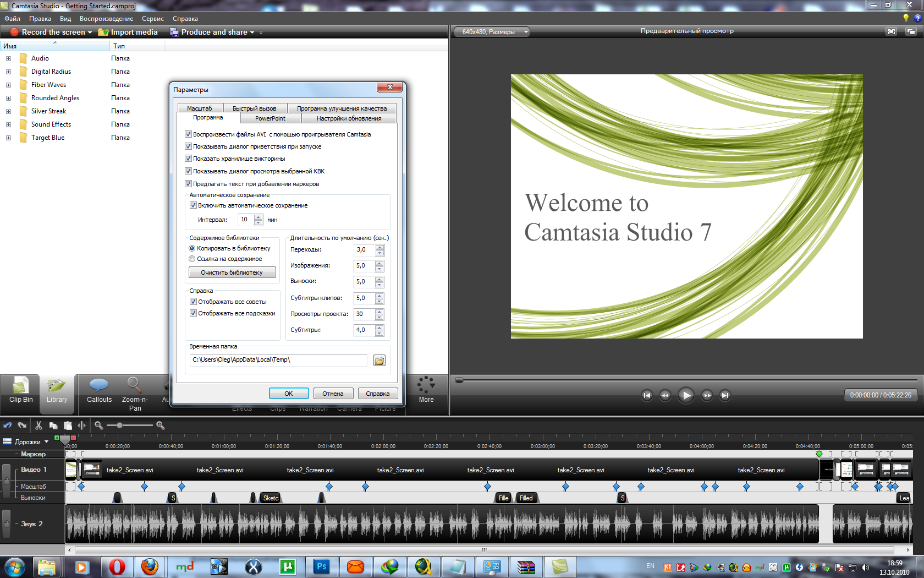Expand the Sound Effects folder
Image resolution: width=924 pixels, height=578 pixels.
tap(8, 124)
